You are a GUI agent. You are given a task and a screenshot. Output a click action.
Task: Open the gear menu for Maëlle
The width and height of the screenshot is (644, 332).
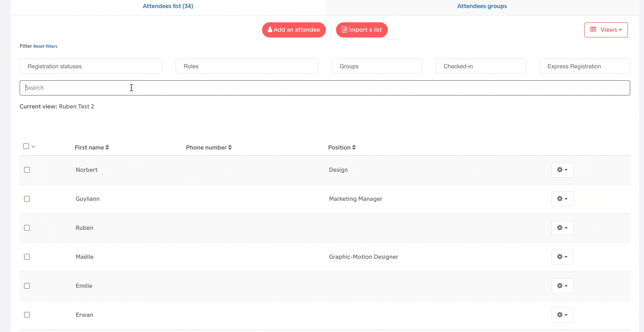(x=562, y=257)
